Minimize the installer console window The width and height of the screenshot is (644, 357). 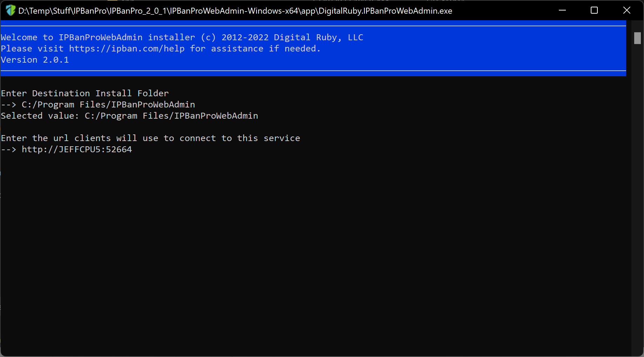pyautogui.click(x=562, y=10)
